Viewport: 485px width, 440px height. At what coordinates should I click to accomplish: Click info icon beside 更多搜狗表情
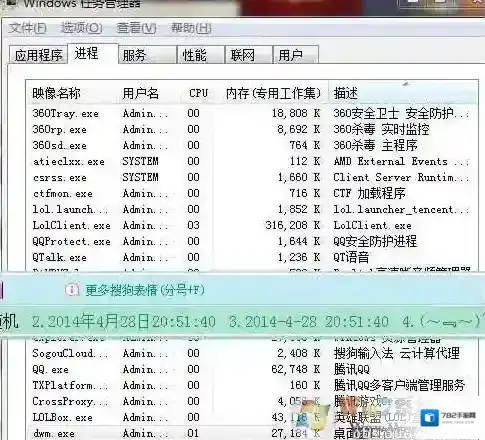(x=72, y=290)
